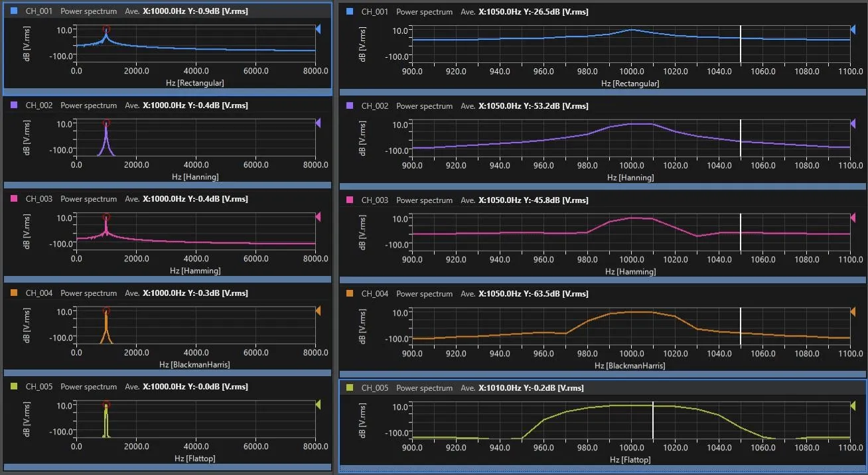Viewport: 868px width, 475px height.
Task: Click the green CH_005 color square in full-range graph
Action: click(14, 386)
